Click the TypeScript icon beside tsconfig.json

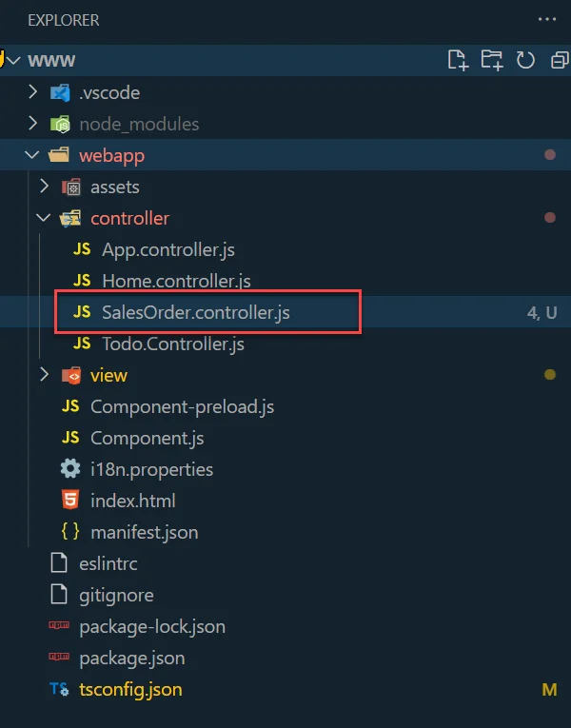(59, 689)
